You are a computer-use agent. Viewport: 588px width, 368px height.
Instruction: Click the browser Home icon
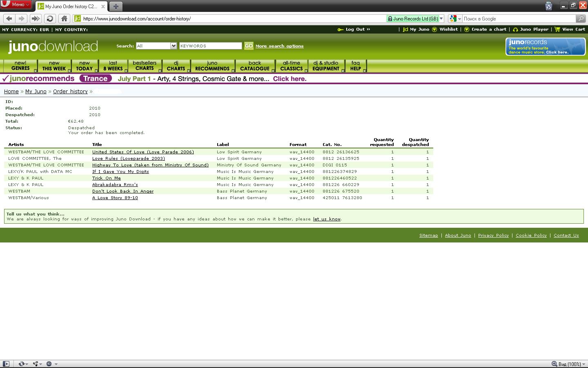(64, 18)
